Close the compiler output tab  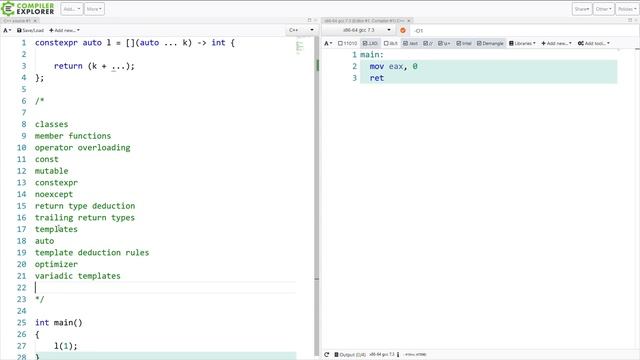pos(409,20)
